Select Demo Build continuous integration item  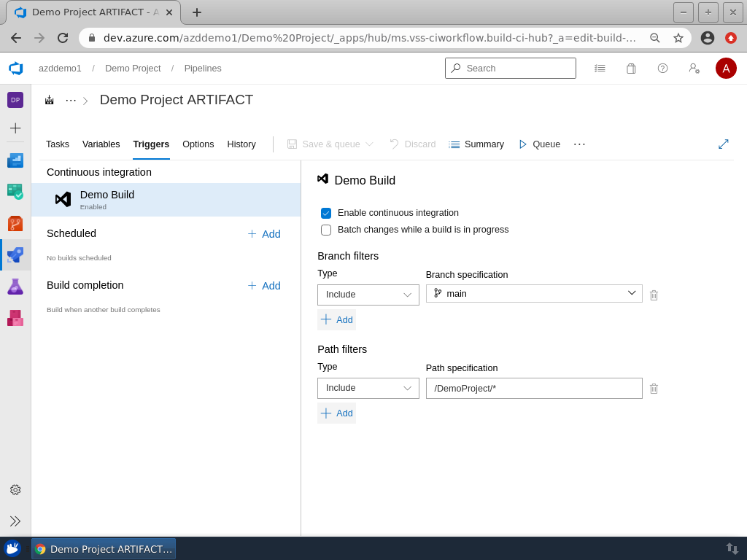pyautogui.click(x=166, y=200)
